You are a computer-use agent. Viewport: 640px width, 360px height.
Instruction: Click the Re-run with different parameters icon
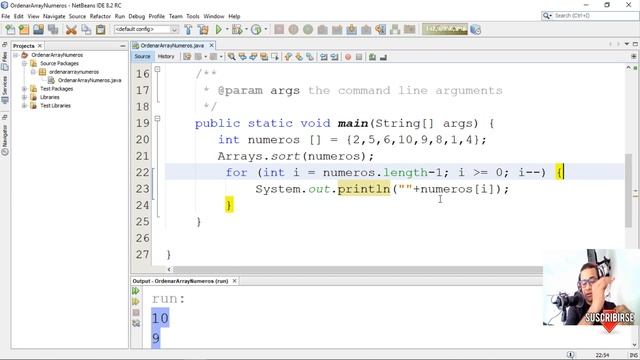(136, 302)
